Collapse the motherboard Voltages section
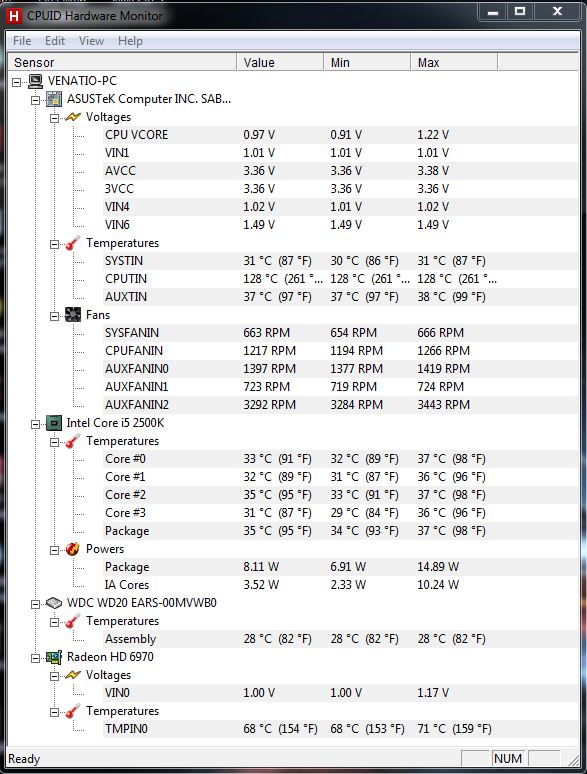This screenshot has height=774, width=587. 54,118
